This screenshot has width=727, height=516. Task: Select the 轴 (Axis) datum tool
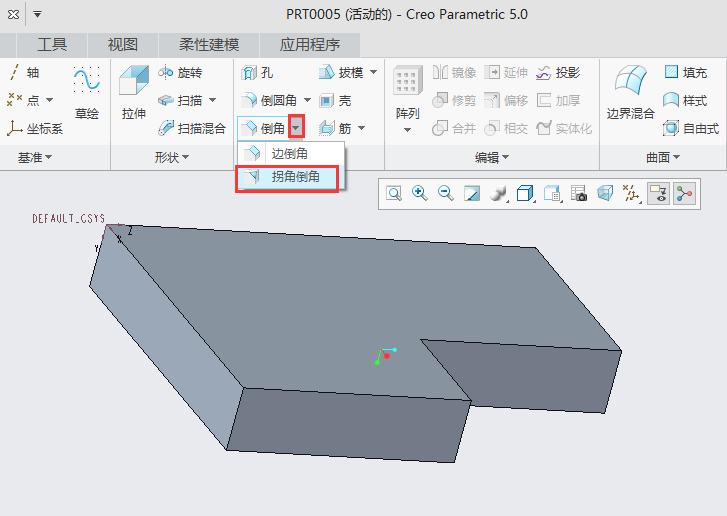coord(25,72)
